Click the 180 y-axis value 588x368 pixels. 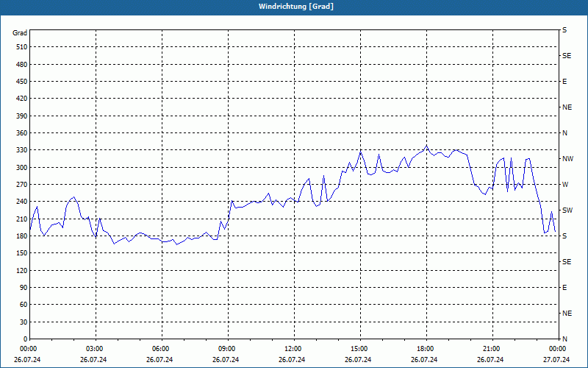(21, 236)
